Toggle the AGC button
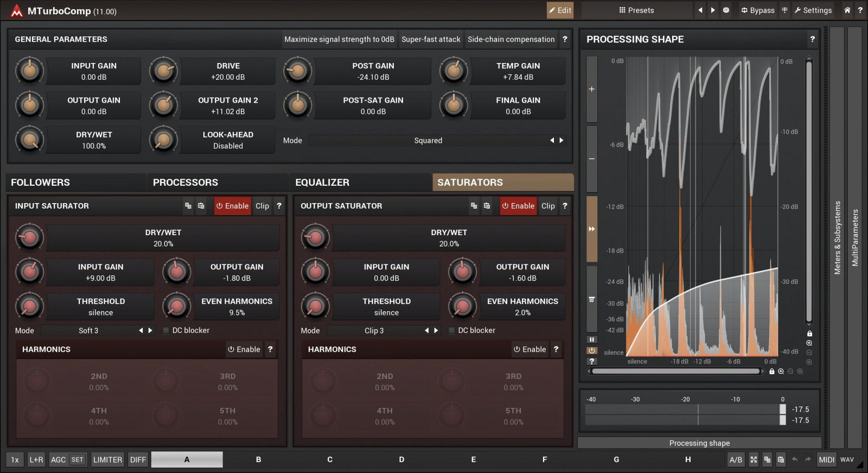 (x=58, y=459)
